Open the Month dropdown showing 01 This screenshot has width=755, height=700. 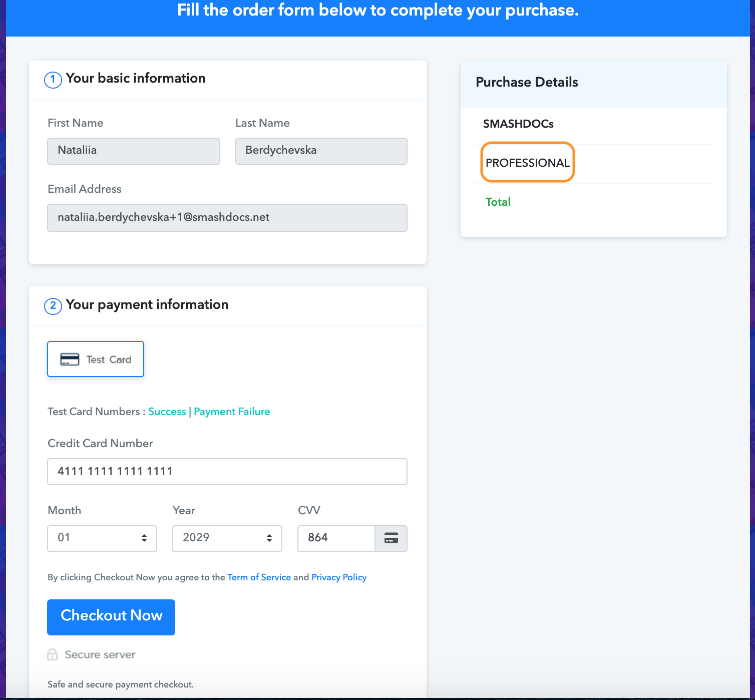(x=102, y=538)
